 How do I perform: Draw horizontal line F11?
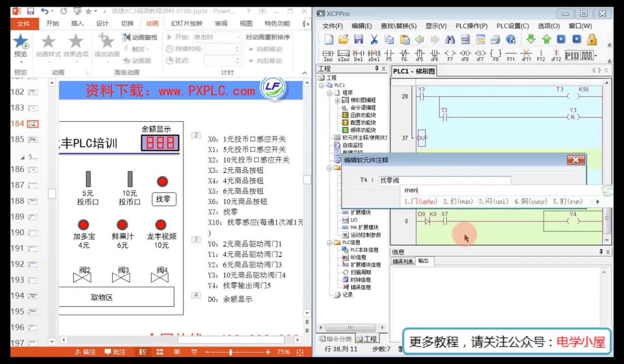click(x=511, y=55)
